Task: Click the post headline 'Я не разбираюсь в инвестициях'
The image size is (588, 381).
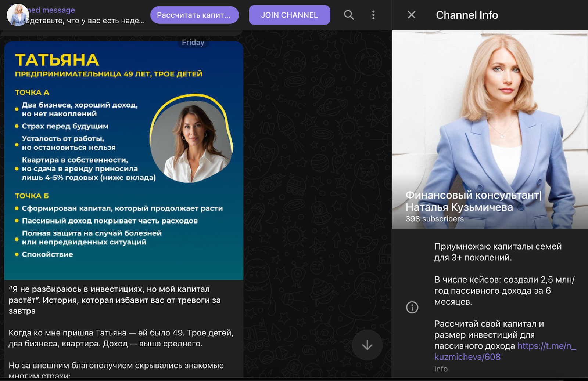Action: (x=115, y=300)
